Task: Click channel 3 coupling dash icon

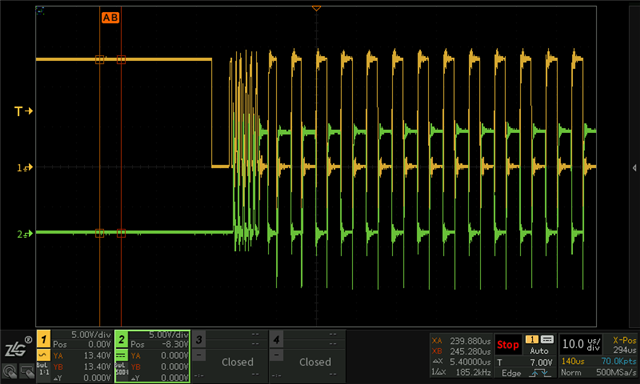Action: coord(199,355)
